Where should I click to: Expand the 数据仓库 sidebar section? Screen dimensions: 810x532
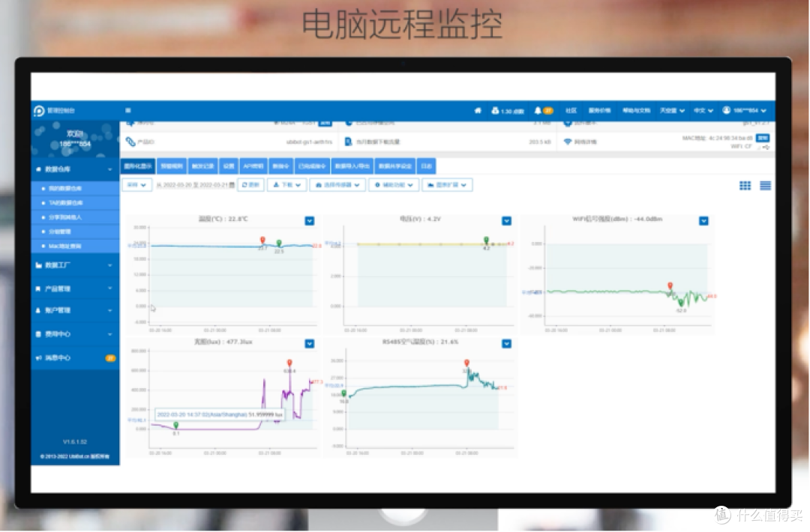[x=75, y=169]
